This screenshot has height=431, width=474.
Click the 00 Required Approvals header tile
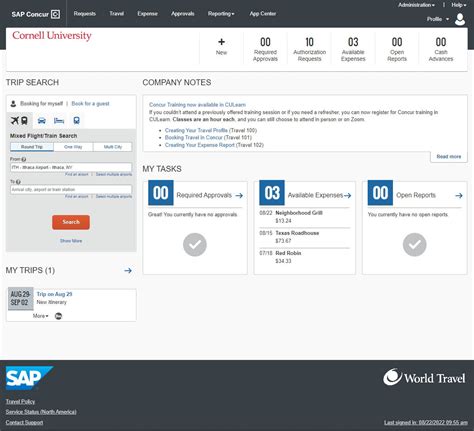coord(265,49)
